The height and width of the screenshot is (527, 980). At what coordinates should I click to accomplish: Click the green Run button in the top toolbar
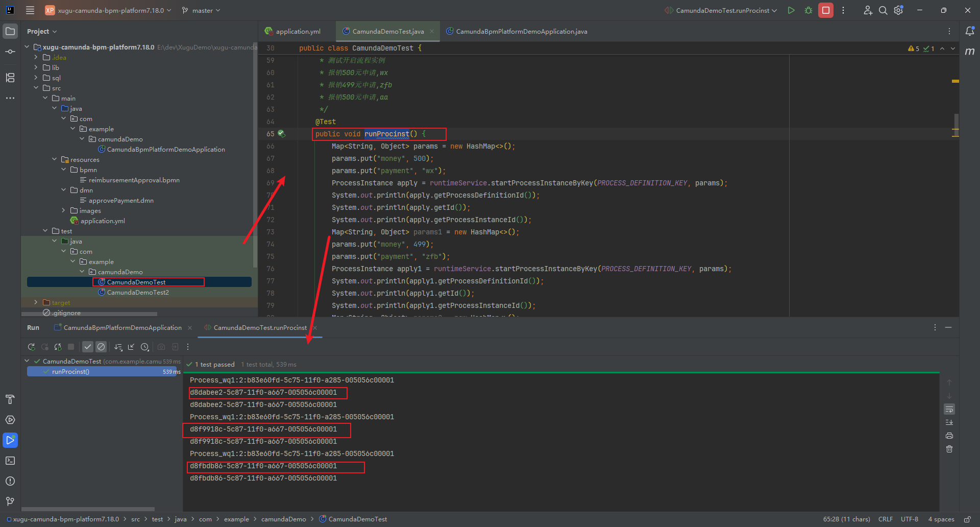(791, 10)
